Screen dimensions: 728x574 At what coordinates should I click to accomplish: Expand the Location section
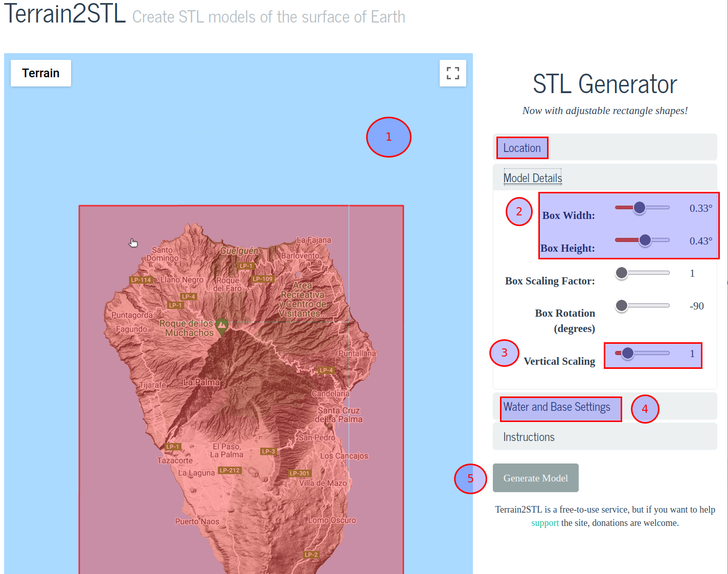point(521,148)
